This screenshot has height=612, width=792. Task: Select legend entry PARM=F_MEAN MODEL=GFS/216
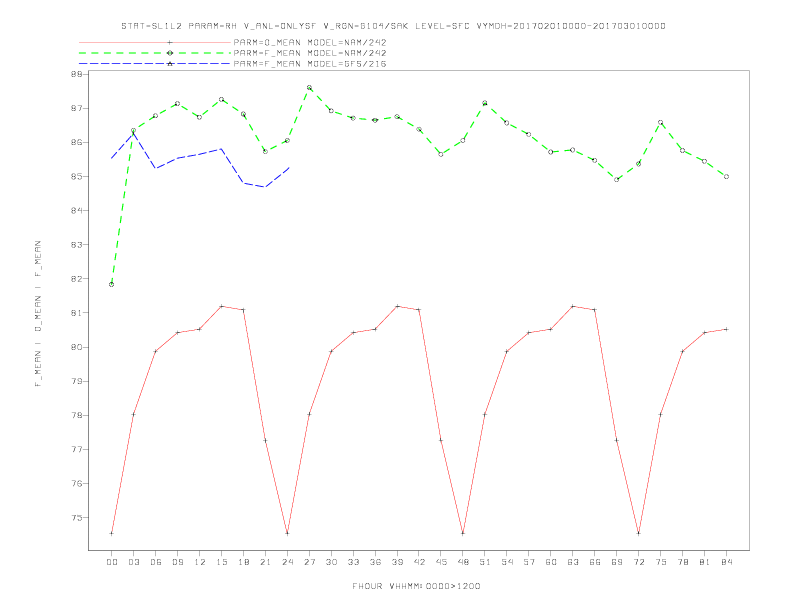point(310,64)
